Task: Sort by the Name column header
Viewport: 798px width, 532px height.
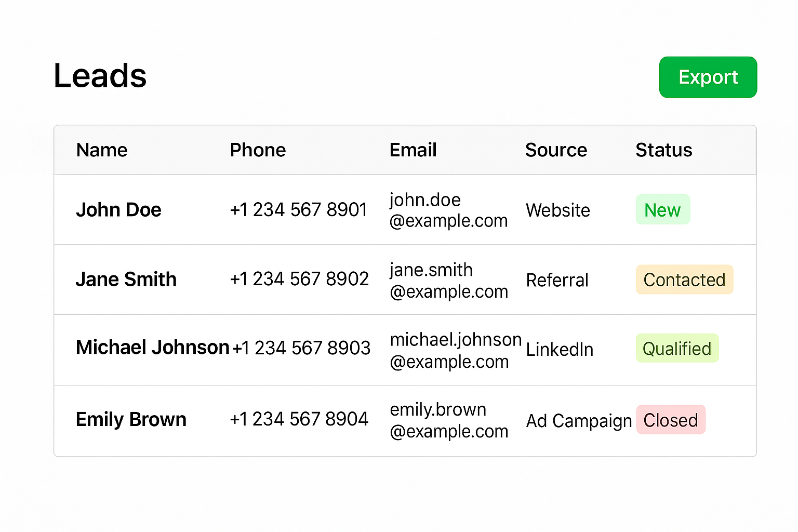Action: pyautogui.click(x=102, y=150)
